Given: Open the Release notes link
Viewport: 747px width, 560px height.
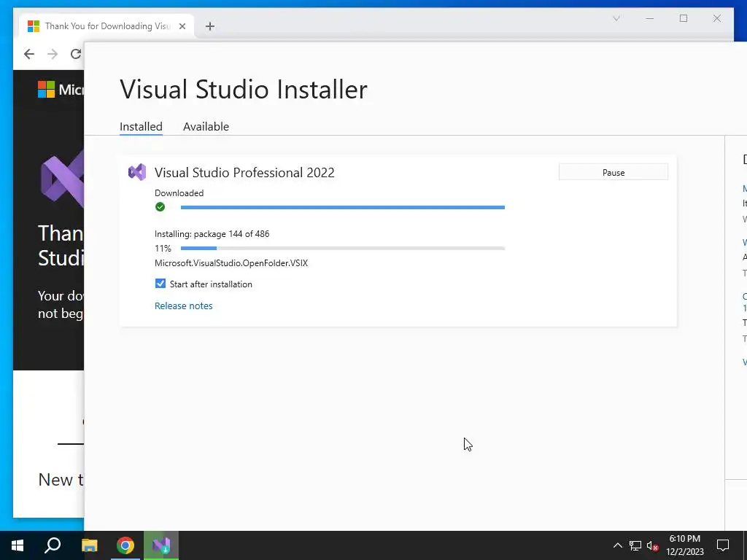Looking at the screenshot, I should click(183, 306).
